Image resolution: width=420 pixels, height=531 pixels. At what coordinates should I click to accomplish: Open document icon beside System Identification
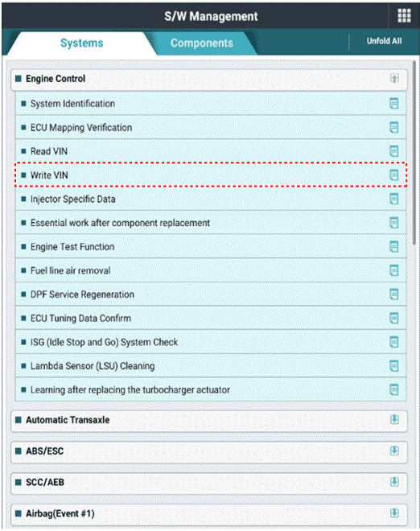tap(394, 103)
